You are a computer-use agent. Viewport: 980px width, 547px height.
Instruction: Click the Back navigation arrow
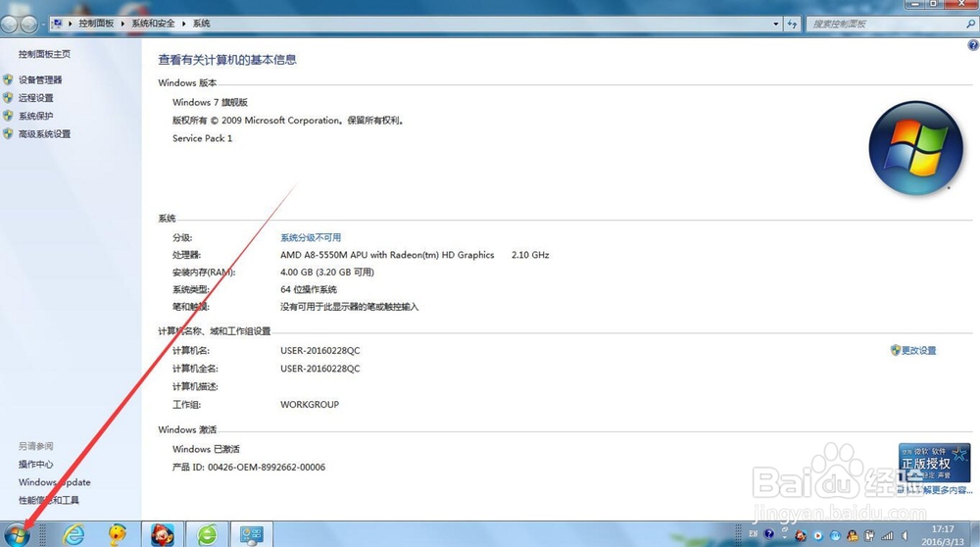click(10, 24)
